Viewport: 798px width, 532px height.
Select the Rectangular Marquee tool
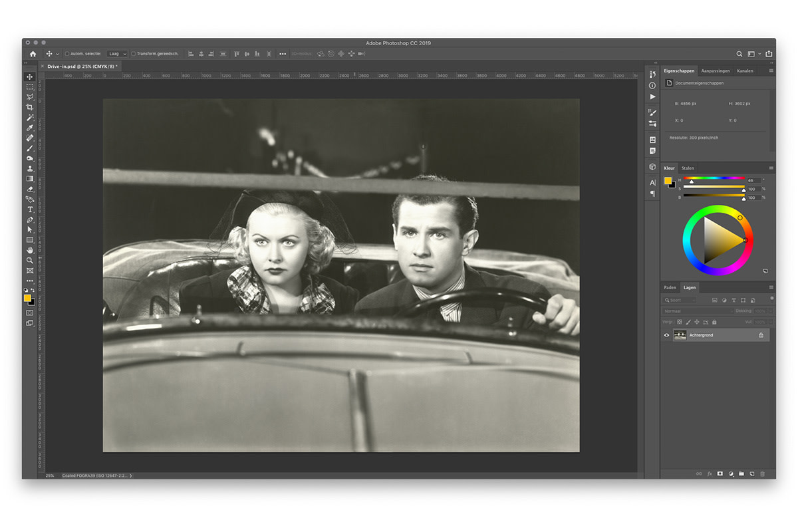[x=30, y=87]
